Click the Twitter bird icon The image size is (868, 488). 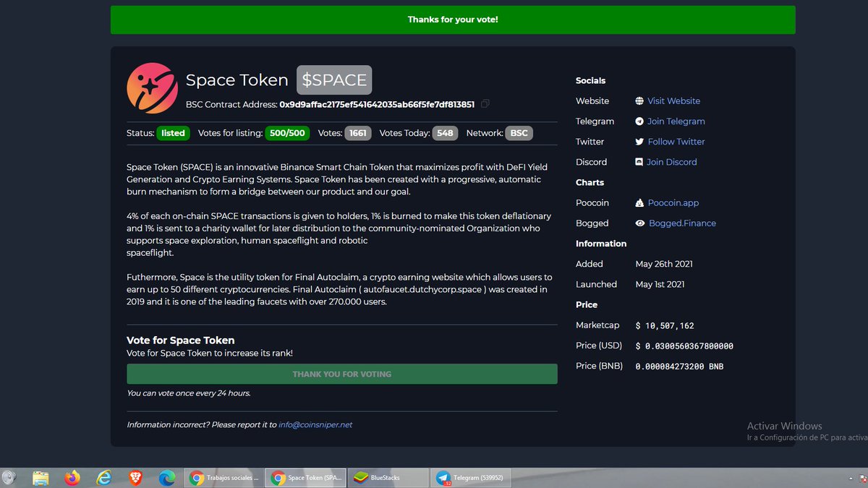(x=639, y=142)
